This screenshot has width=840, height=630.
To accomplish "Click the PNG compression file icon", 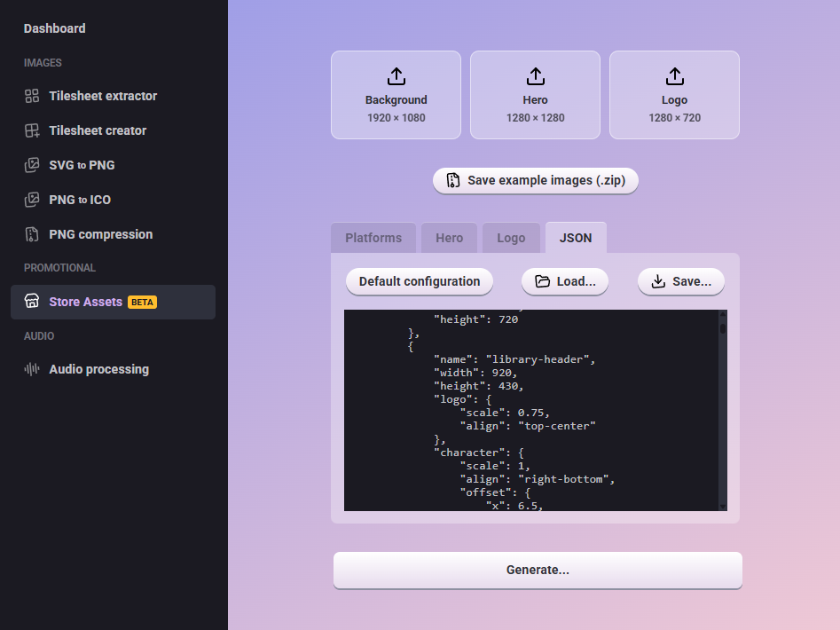I will pyautogui.click(x=32, y=234).
